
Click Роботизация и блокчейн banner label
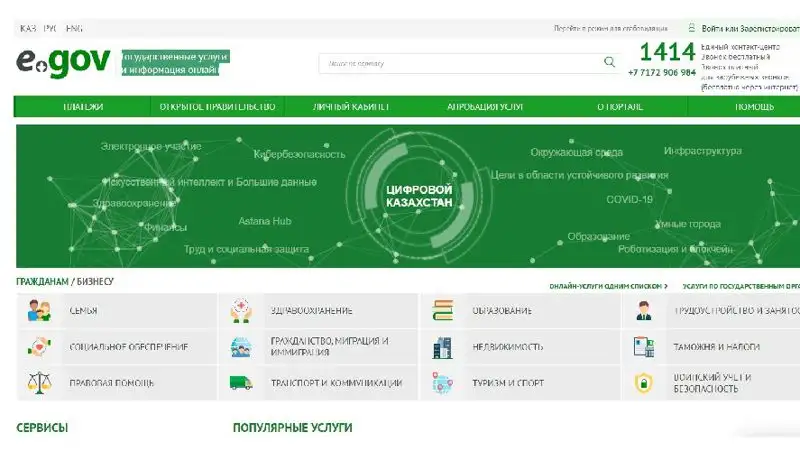click(x=676, y=249)
